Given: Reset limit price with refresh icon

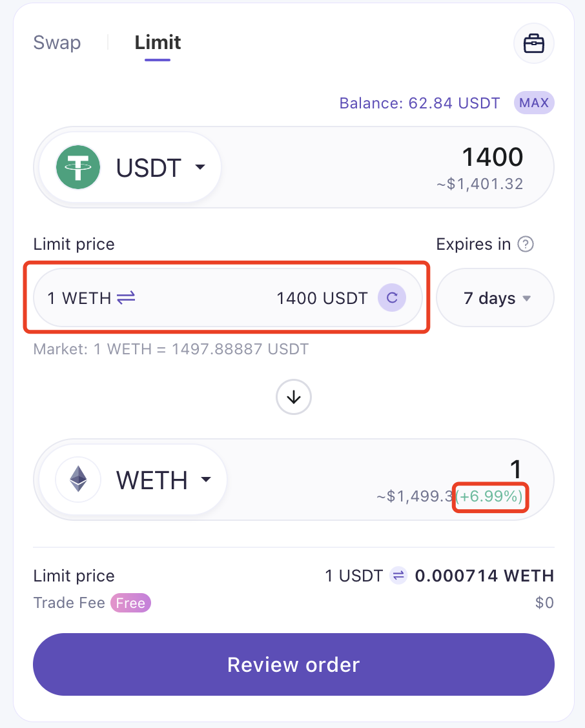Looking at the screenshot, I should point(392,298).
